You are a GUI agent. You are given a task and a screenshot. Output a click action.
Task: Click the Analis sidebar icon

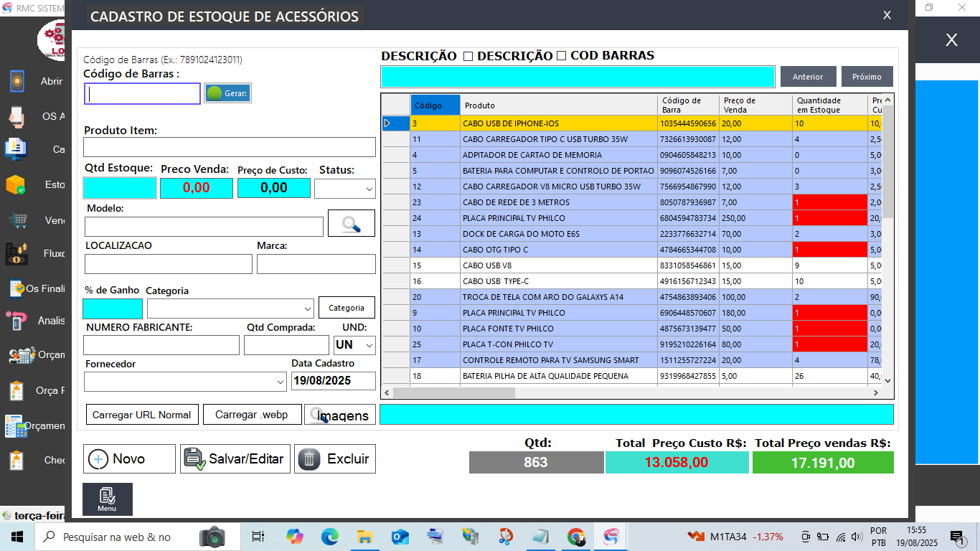[x=17, y=320]
